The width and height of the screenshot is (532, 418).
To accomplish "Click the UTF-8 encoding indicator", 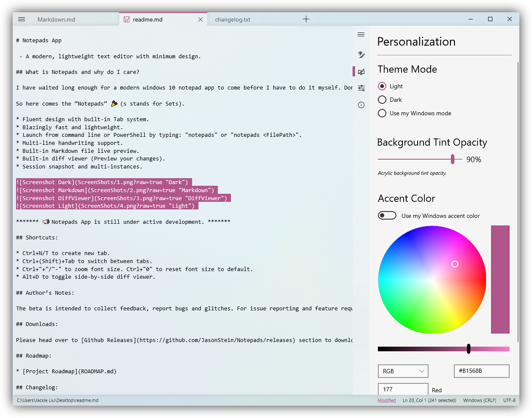I will 509,400.
